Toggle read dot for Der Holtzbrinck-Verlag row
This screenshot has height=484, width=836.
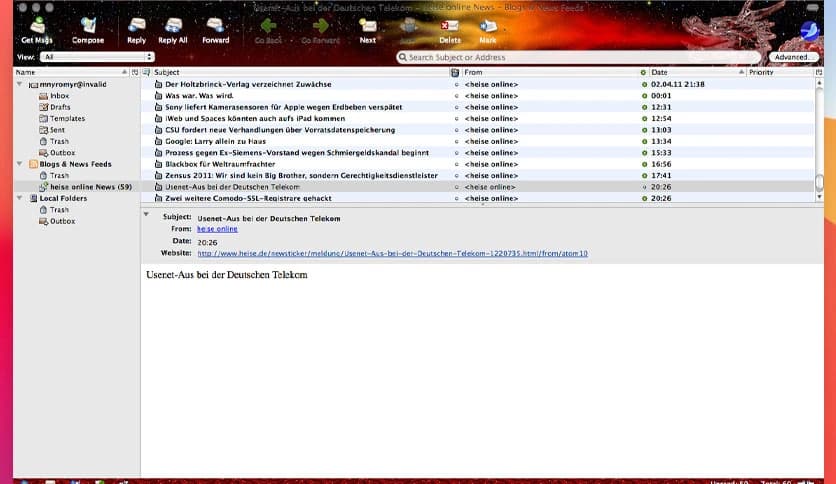[644, 84]
